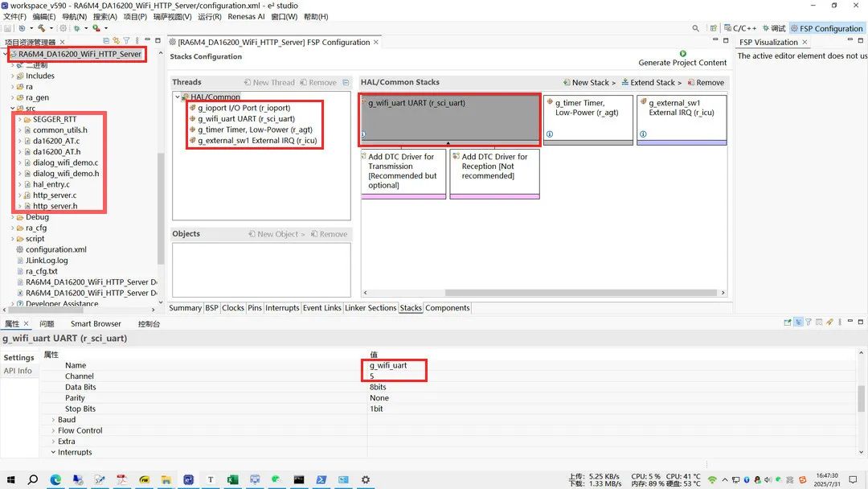868x489 pixels.
Task: Expand the Extra property group
Action: [53, 442]
